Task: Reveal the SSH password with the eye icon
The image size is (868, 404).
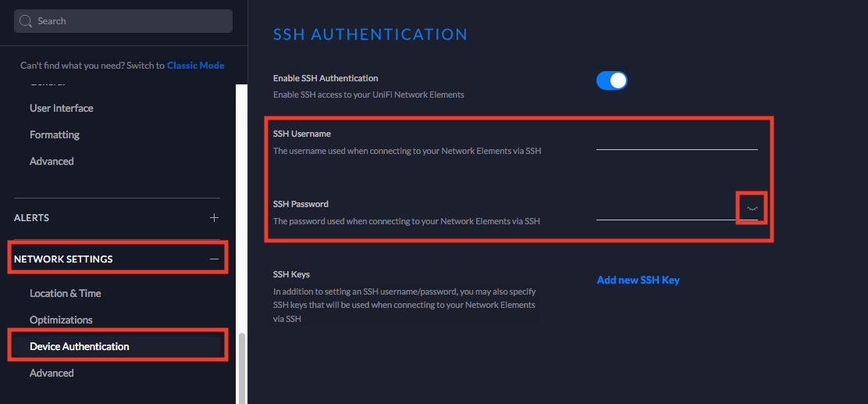Action: [x=752, y=209]
